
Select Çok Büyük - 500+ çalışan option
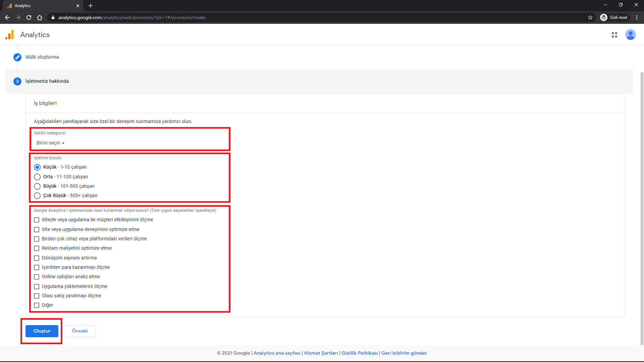pos(37,196)
